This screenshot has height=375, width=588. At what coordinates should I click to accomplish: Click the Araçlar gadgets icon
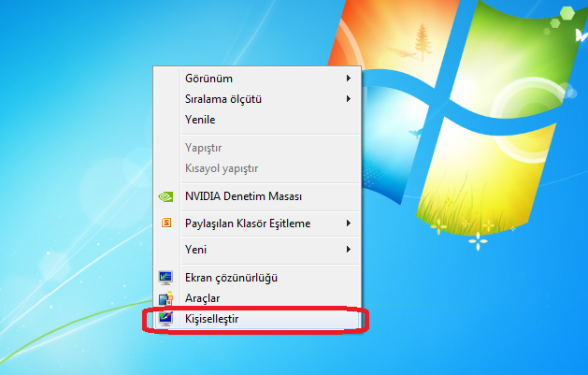pos(165,298)
